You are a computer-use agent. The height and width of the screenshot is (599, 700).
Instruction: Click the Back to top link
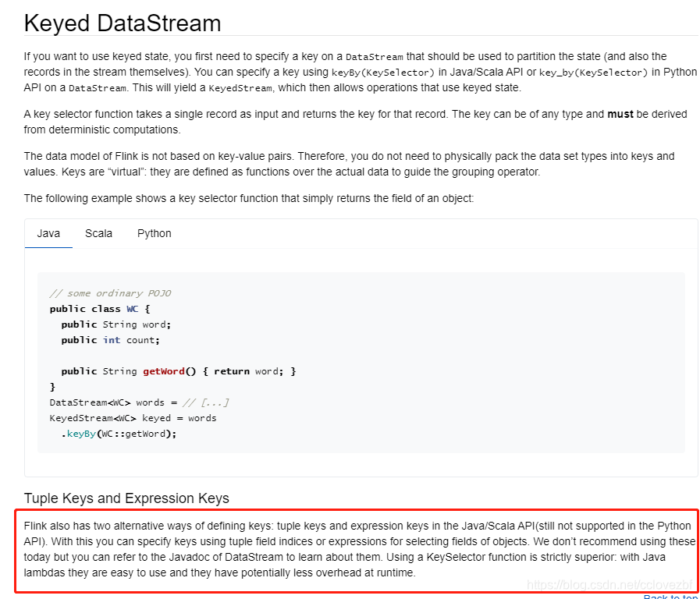pyautogui.click(x=670, y=597)
